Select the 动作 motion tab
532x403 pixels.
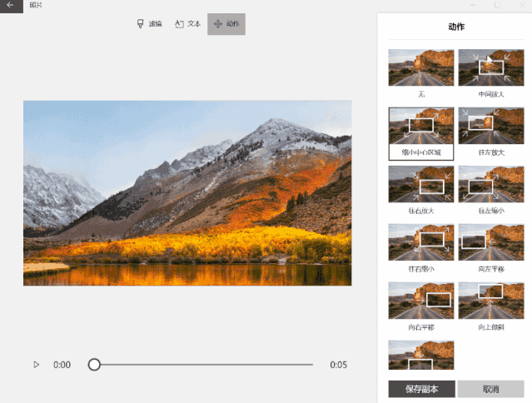tap(226, 24)
